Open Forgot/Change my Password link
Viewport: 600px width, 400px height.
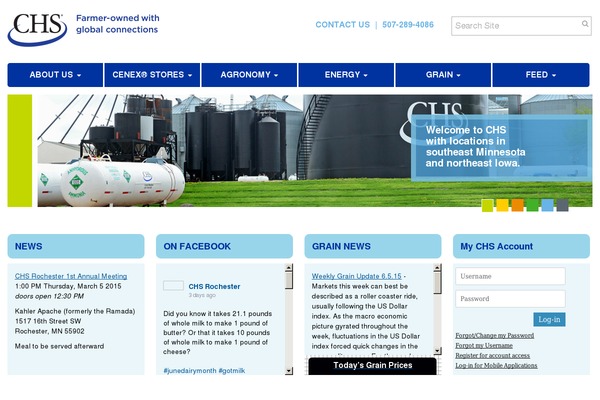click(494, 335)
